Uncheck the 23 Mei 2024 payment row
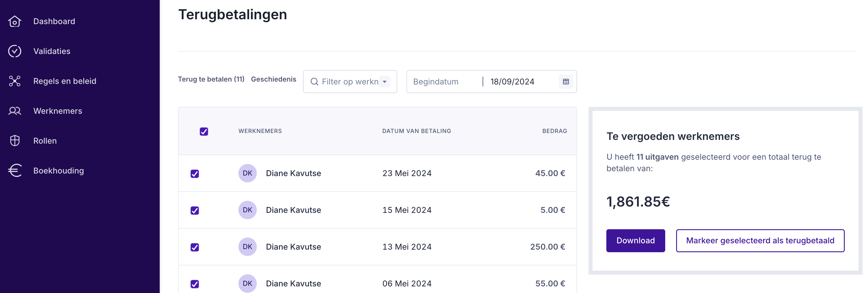The image size is (868, 293). 195,174
